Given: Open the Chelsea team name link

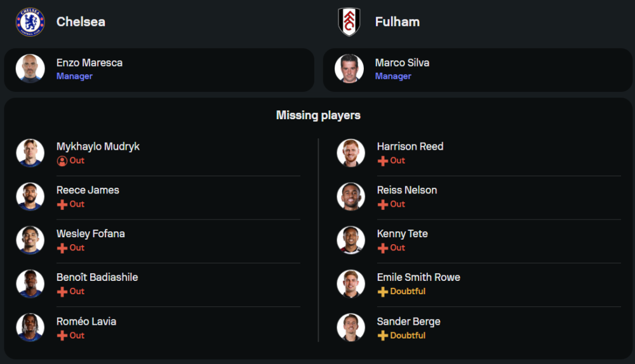Looking at the screenshot, I should coord(81,22).
